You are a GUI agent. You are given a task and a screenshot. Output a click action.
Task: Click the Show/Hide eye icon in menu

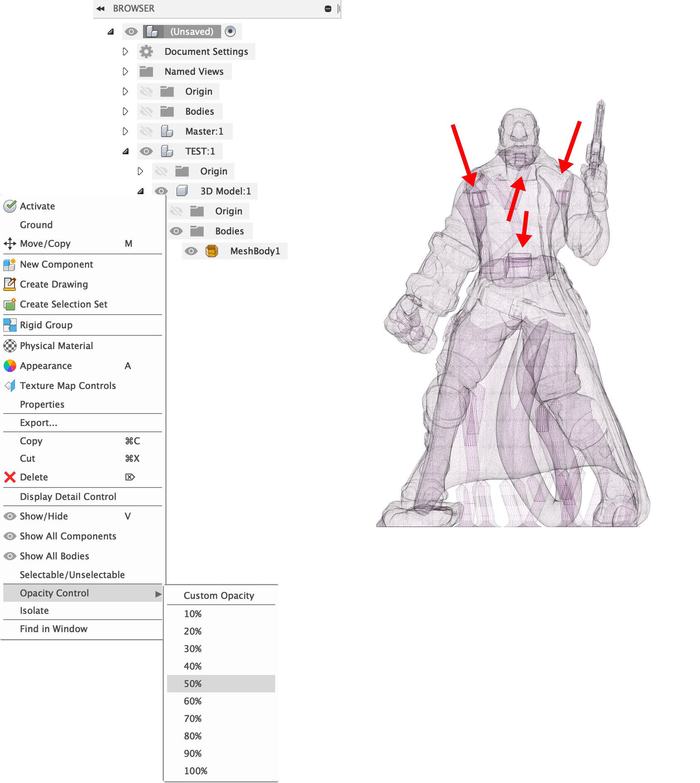click(x=10, y=516)
